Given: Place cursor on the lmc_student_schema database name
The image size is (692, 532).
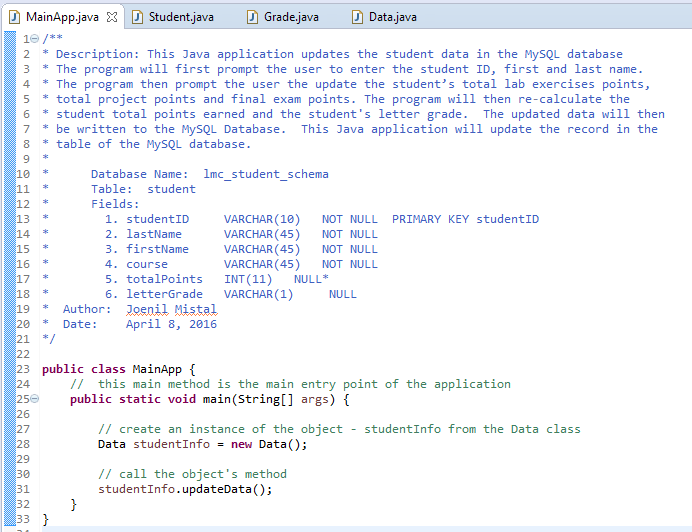Looking at the screenshot, I should point(265,174).
